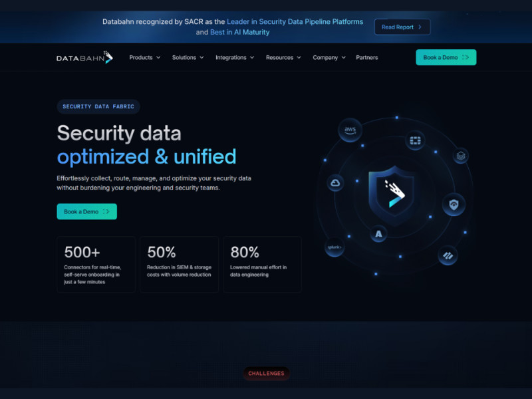The width and height of the screenshot is (532, 399).
Task: Expand the Integrations dropdown chevron
Action: pos(252,58)
